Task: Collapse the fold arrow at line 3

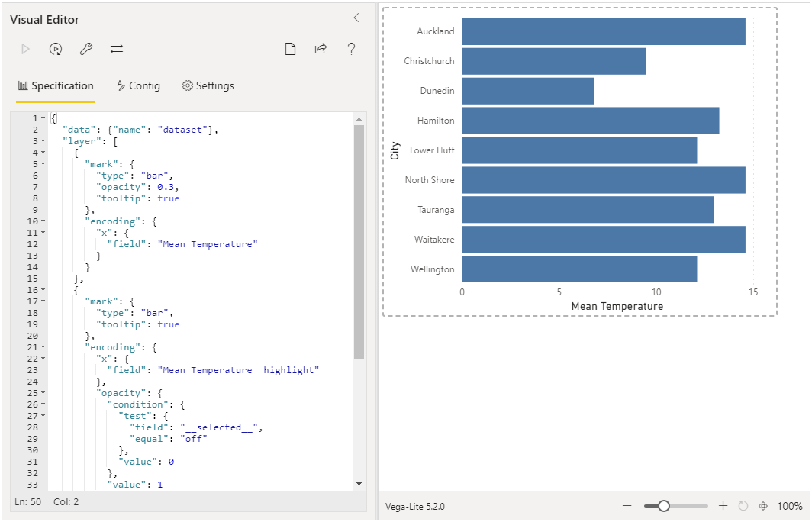Action: 43,141
